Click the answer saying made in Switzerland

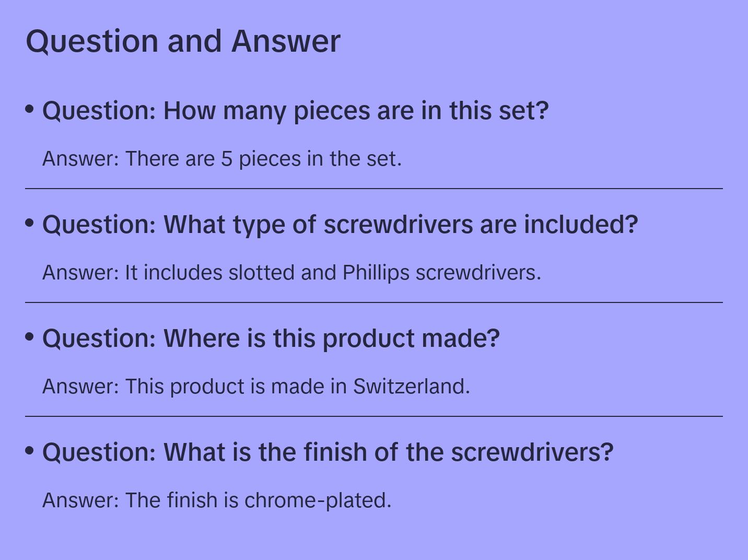click(x=256, y=387)
